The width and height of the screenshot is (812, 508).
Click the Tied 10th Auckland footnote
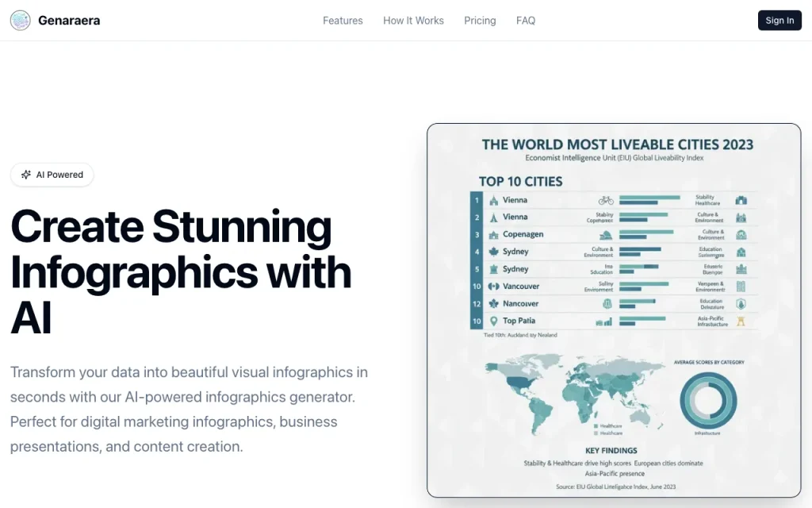pyautogui.click(x=520, y=335)
